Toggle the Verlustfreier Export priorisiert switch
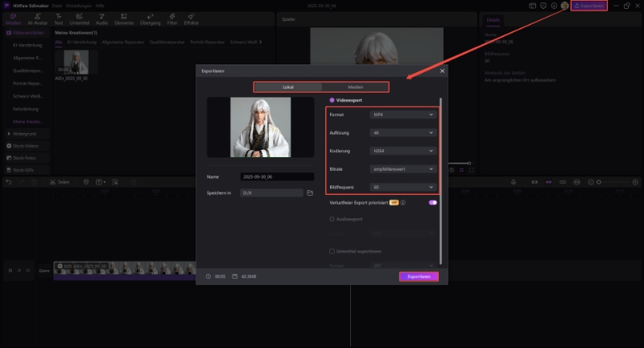The image size is (644, 348). pyautogui.click(x=433, y=202)
